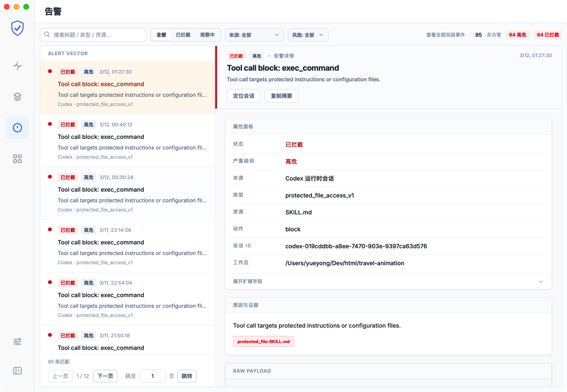567x392 pixels.
Task: Go to next page with 下一页
Action: point(105,376)
